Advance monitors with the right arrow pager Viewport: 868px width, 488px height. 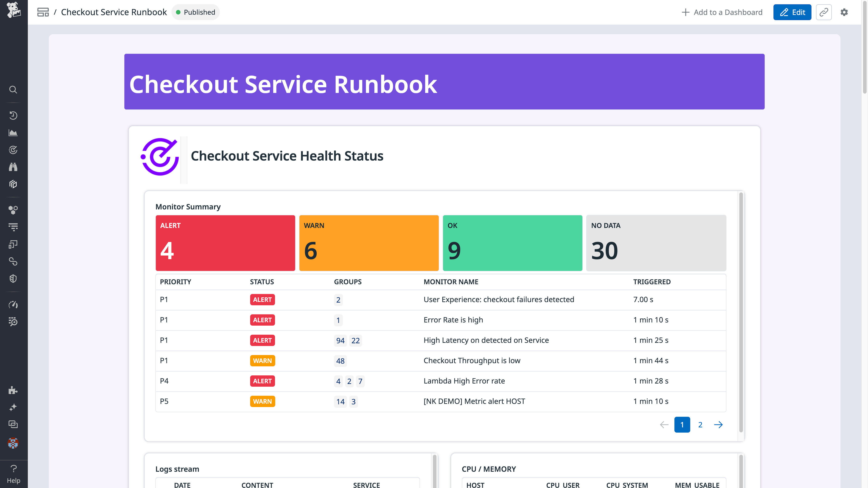click(x=719, y=425)
